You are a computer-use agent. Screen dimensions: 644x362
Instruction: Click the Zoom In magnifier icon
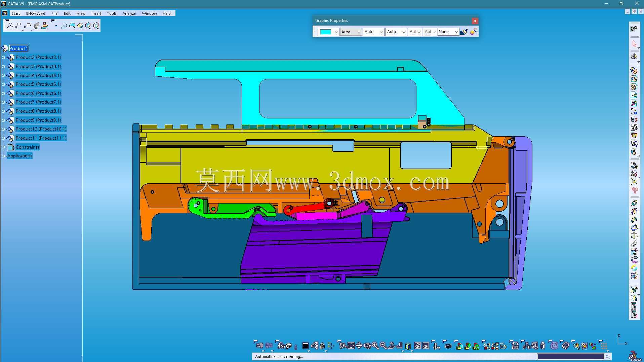pyautogui.click(x=375, y=346)
